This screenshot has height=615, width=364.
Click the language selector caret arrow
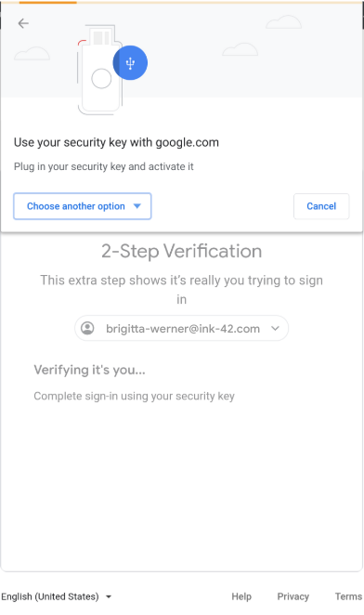coord(109,597)
